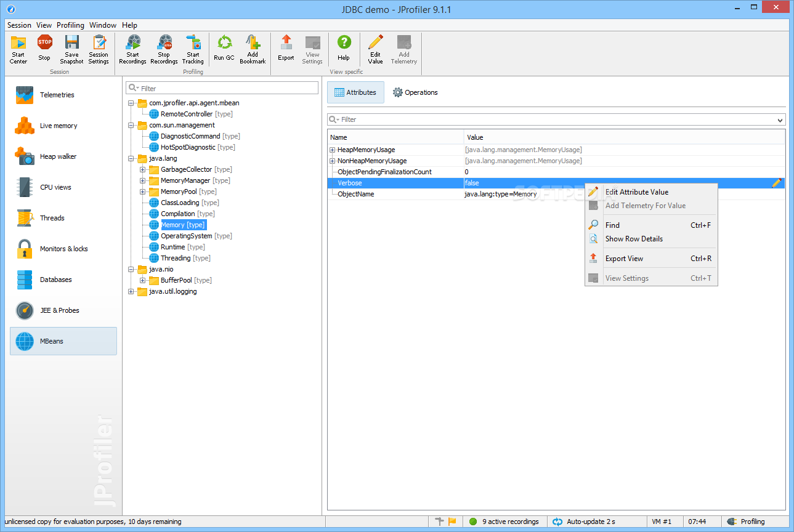Screen dimensions: 794x532
Task: Click the MBean tree Filter field
Action: tap(222, 88)
